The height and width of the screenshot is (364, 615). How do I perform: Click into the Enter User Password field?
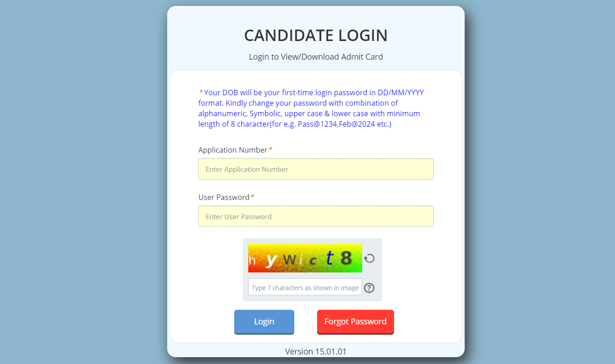click(316, 216)
